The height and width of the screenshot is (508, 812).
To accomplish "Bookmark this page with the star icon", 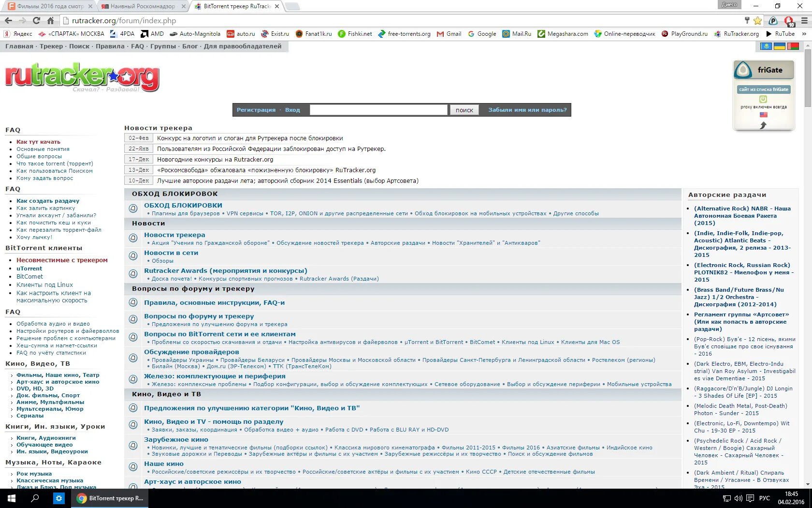I will [757, 21].
